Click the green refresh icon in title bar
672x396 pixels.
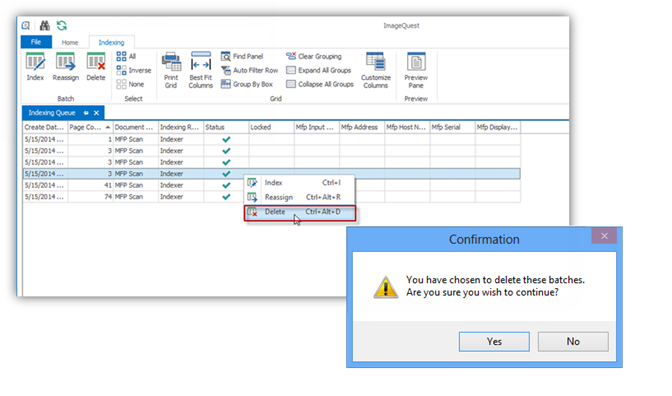tap(62, 26)
